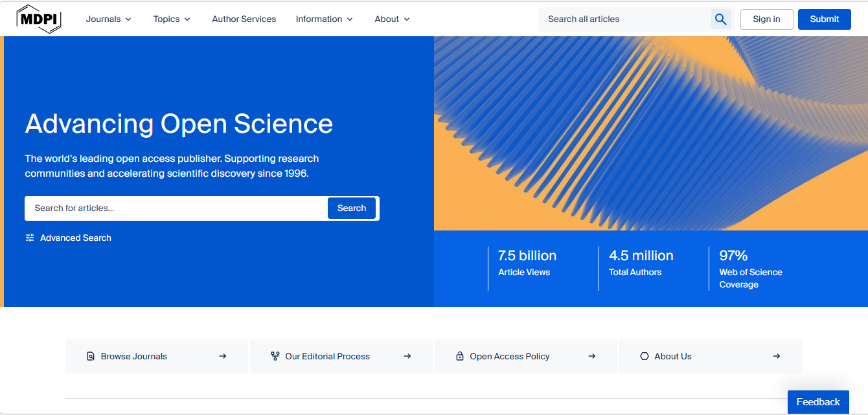
Task: Click the About Us circle icon
Action: [645, 355]
